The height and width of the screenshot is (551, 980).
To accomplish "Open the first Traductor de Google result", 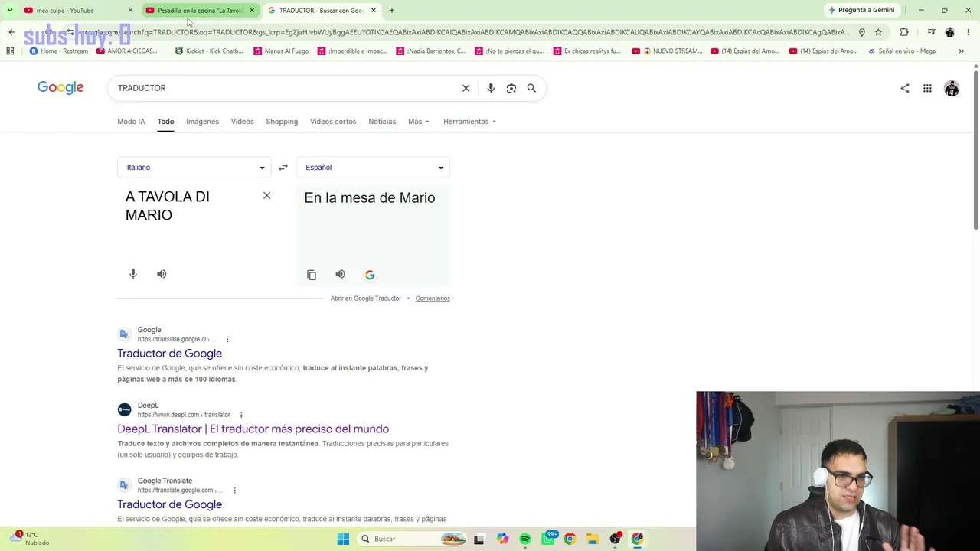I will coord(169,354).
